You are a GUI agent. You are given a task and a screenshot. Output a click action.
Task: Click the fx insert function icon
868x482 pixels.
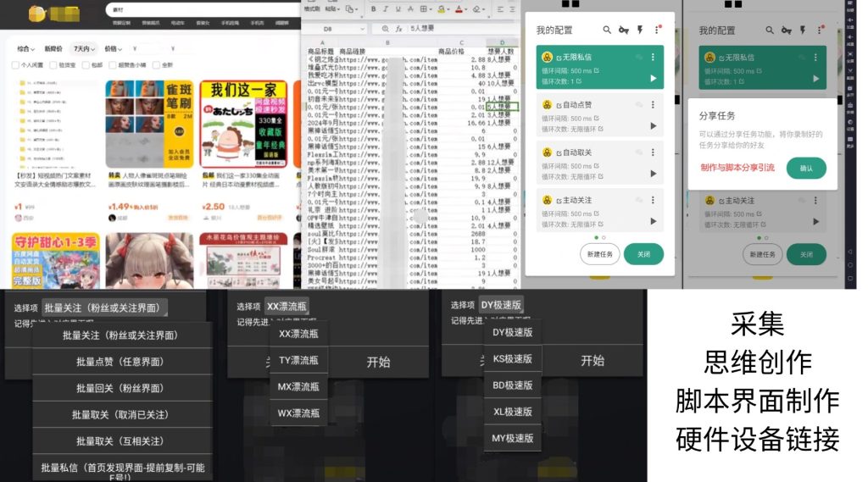pos(398,28)
